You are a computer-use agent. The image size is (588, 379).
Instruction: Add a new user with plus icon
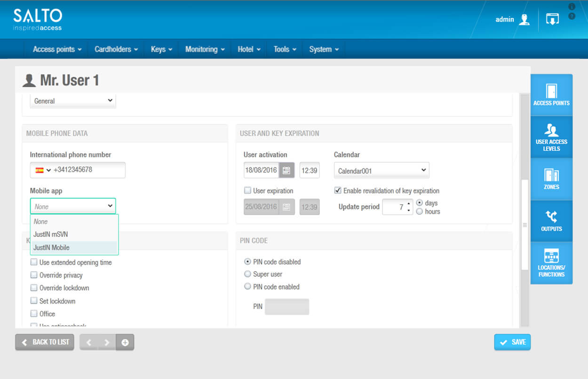pyautogui.click(x=125, y=342)
